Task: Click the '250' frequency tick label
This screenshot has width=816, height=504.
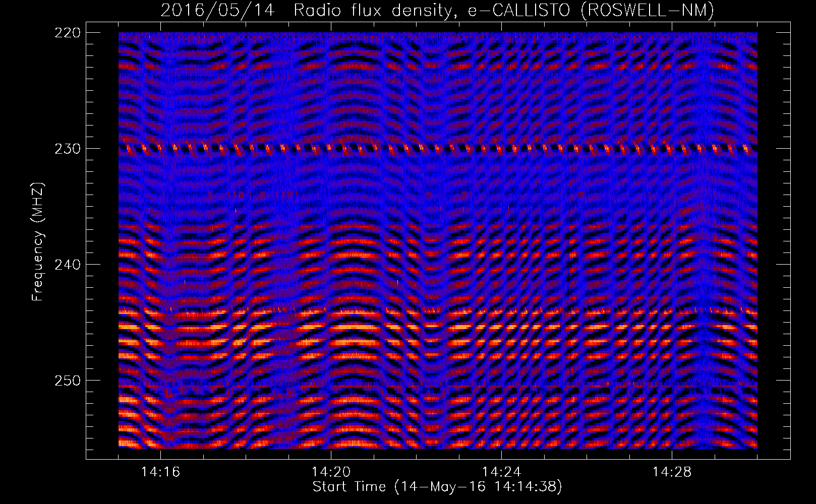Action: (67, 381)
